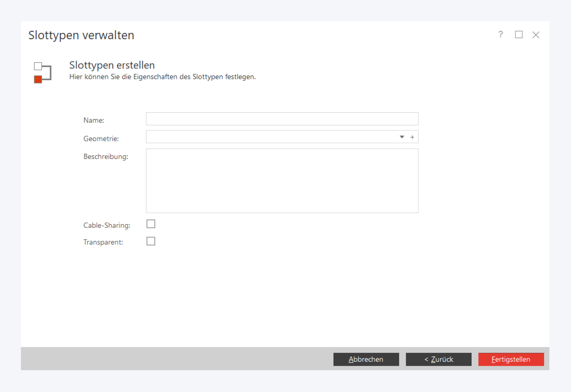Viewport: 571px width, 392px height.
Task: Click the Cable-Sharing label text
Action: 107,225
